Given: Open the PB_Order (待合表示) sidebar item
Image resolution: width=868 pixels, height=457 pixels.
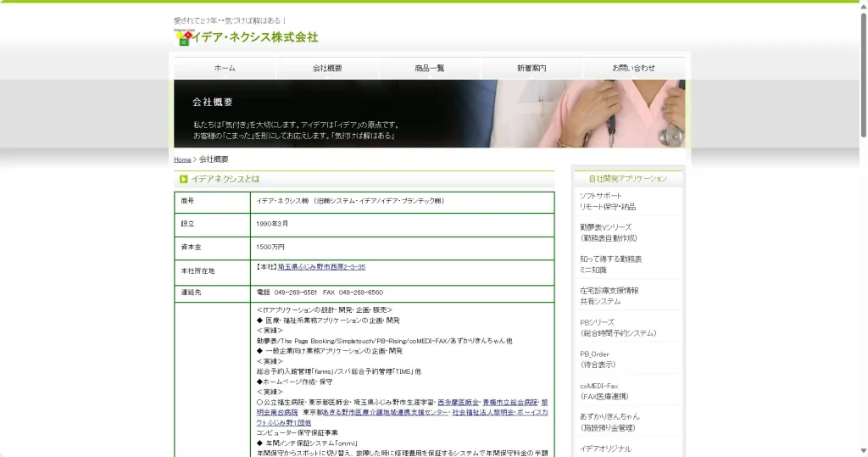Looking at the screenshot, I should tap(598, 359).
